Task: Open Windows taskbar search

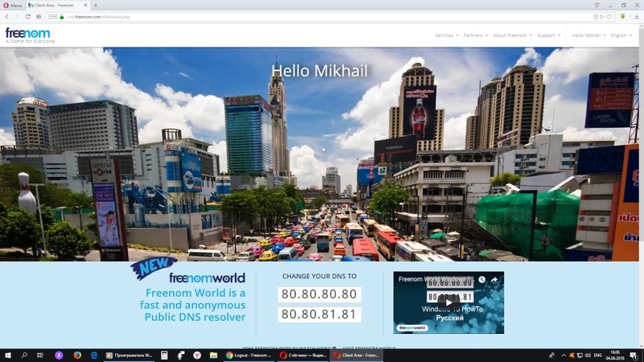Action: [24, 356]
